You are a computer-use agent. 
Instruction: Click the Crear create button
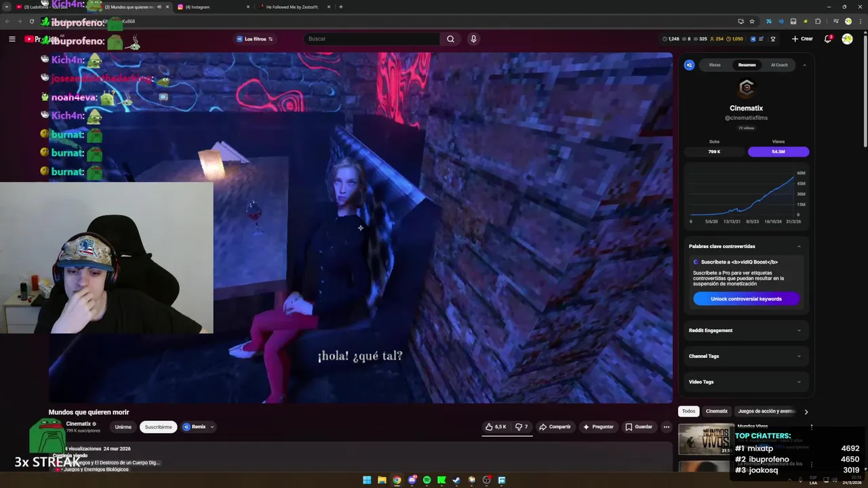click(802, 39)
